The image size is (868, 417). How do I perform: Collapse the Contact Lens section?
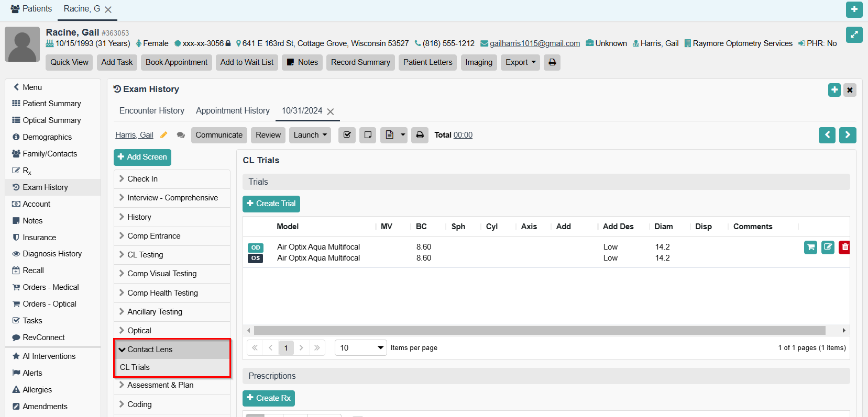[x=150, y=350]
